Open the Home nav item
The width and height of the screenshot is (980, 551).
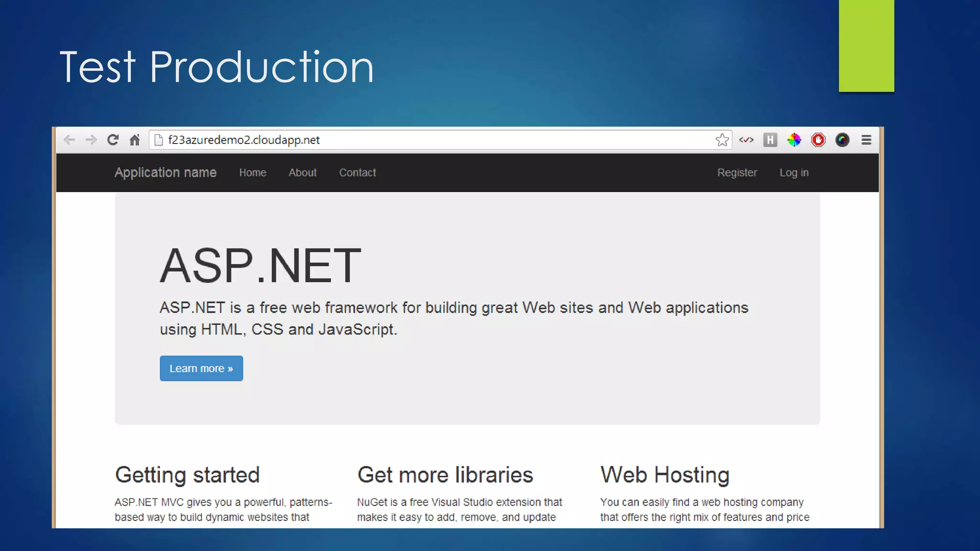tap(253, 173)
